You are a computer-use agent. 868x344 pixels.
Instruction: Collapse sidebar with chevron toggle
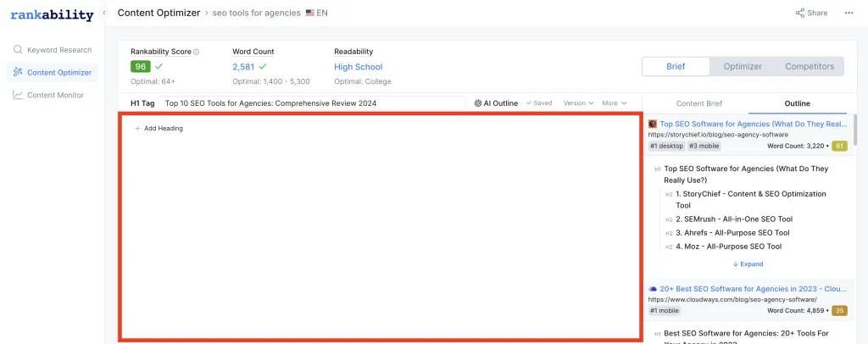[x=104, y=13]
